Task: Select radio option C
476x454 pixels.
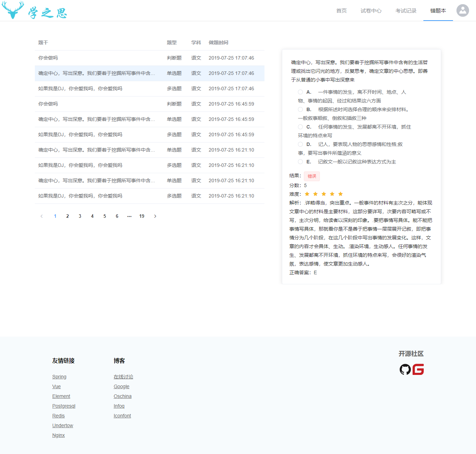Action: pyautogui.click(x=300, y=127)
